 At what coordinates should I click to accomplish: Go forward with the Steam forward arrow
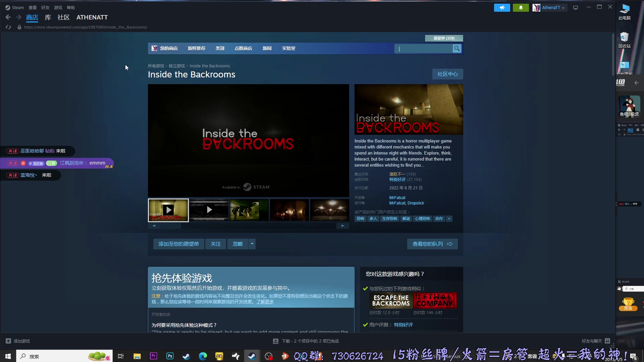(x=19, y=17)
